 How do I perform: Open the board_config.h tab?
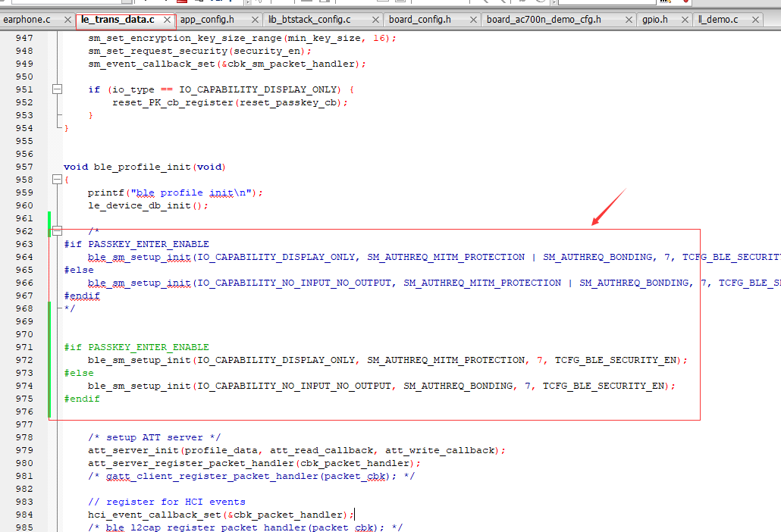click(420, 20)
